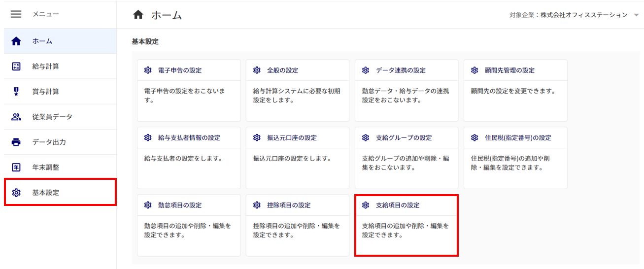Viewport: 644px width, 269px height.
Task: Click description 支給グループの追加や削除・編集をおこないます。
Action: click(406, 163)
